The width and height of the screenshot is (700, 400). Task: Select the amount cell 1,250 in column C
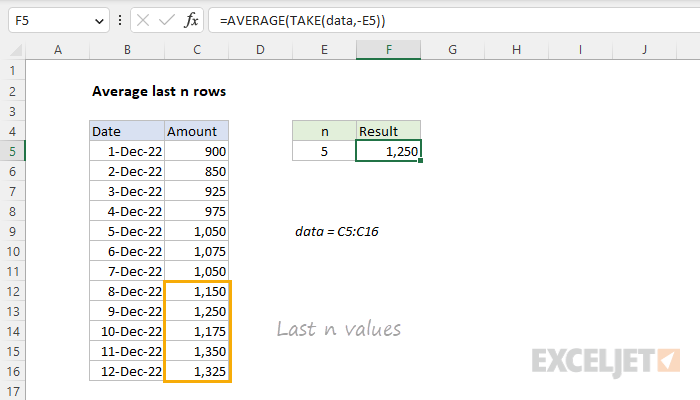196,311
